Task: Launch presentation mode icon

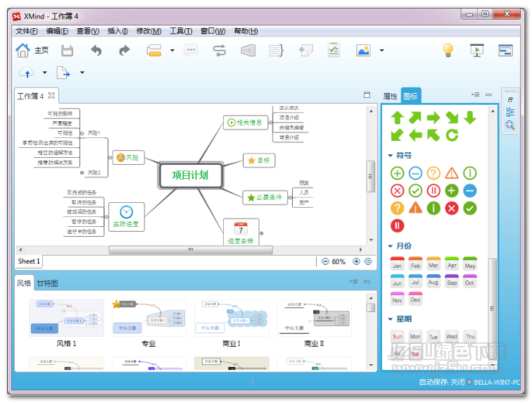Action: tap(476, 51)
